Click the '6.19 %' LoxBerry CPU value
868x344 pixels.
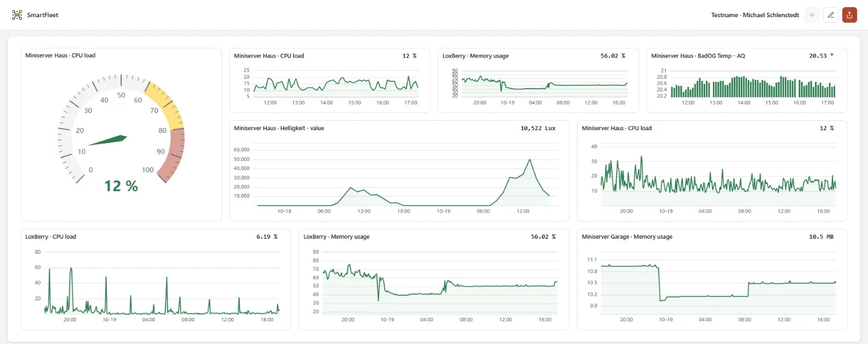coord(267,237)
